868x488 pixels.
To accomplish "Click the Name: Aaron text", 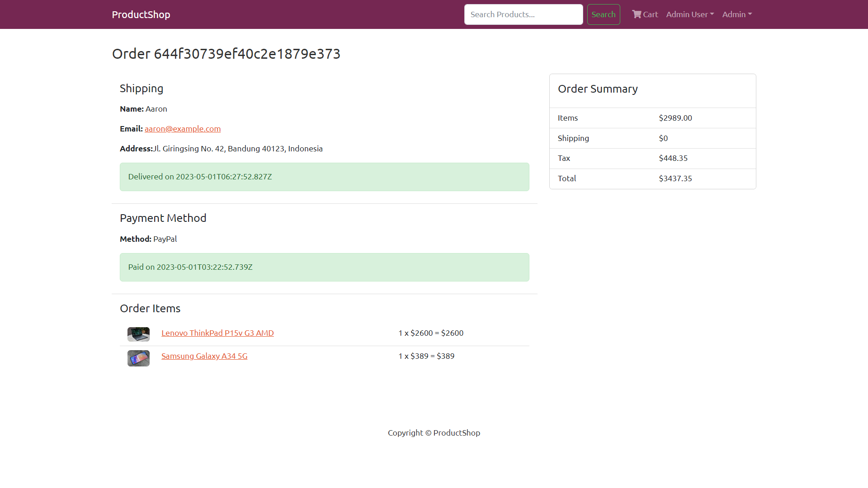I will [x=143, y=109].
